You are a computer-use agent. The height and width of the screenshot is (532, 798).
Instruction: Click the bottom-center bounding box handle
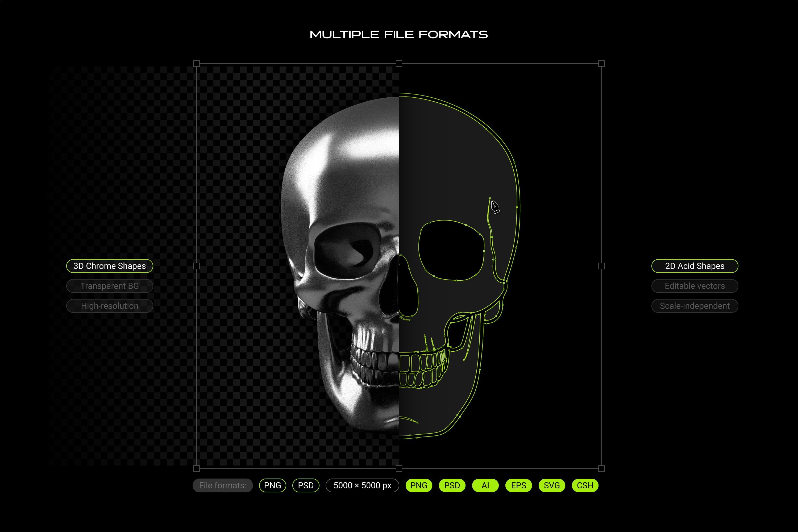pos(399,468)
